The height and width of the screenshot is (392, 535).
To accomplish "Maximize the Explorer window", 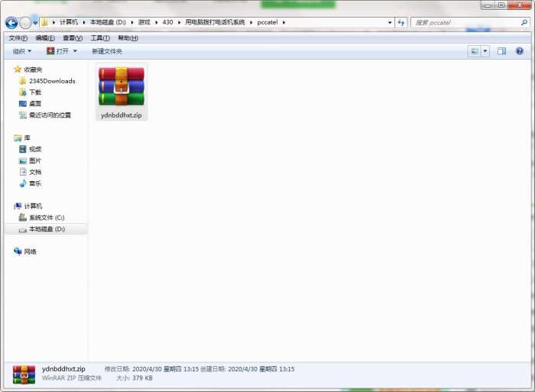I will tap(501, 5).
